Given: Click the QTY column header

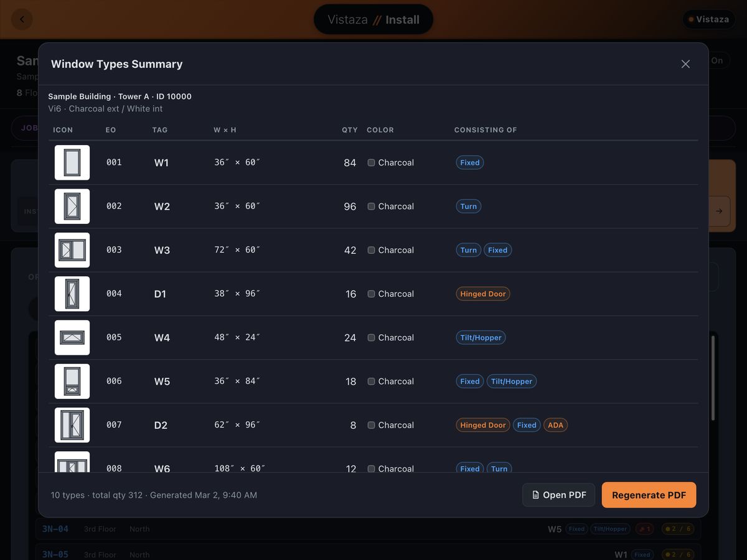Looking at the screenshot, I should click(350, 130).
